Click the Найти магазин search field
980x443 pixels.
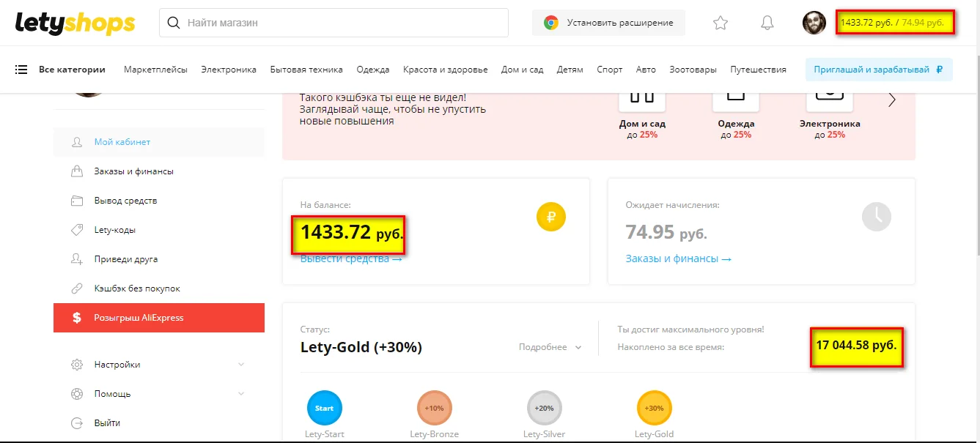coord(334,23)
